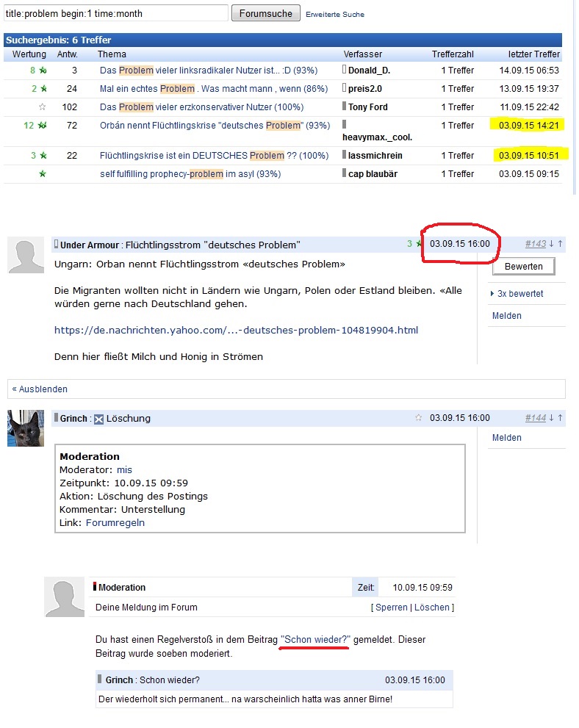Sort results by the Verfasser column header
This screenshot has height=728, width=579.
(362, 54)
